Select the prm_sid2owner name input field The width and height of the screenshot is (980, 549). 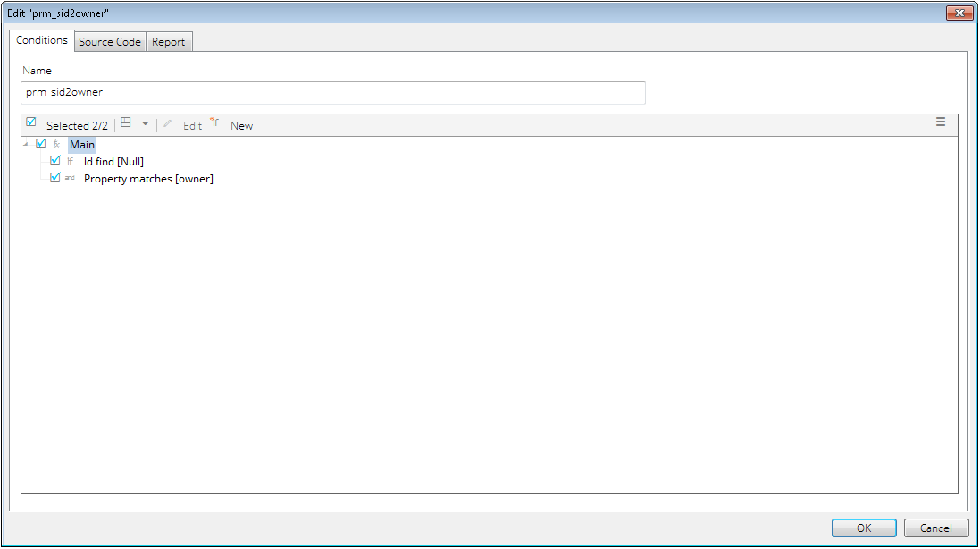pos(332,92)
